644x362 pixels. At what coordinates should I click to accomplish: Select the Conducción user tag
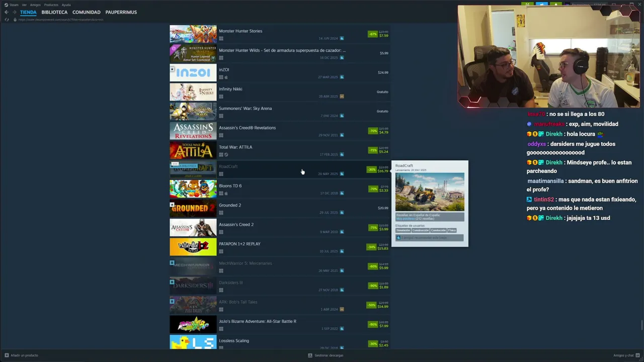click(438, 230)
